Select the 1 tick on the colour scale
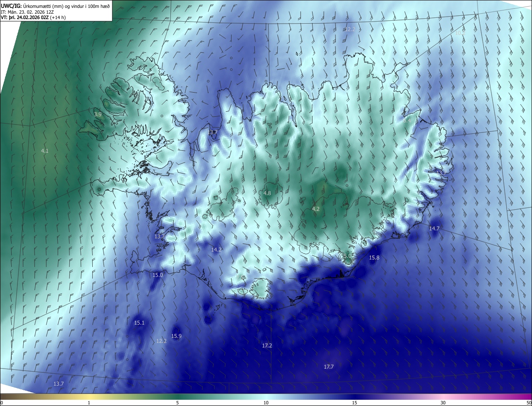This screenshot has width=532, height=406. (89, 403)
